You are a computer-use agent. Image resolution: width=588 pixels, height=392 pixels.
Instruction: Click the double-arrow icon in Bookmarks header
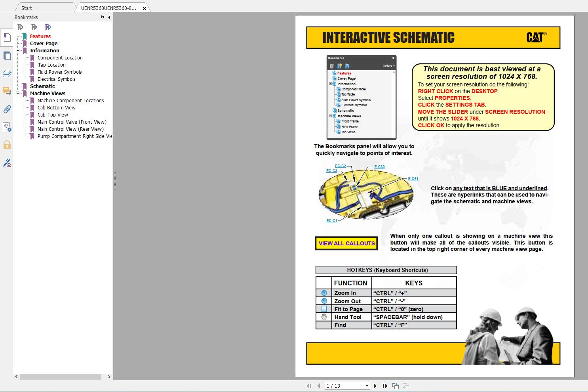(103, 17)
